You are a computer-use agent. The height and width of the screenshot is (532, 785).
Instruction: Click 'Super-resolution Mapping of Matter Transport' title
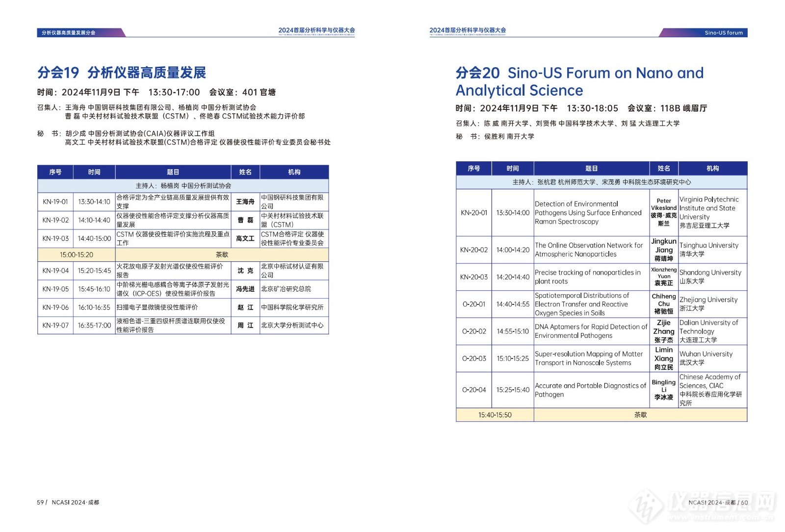589,358
